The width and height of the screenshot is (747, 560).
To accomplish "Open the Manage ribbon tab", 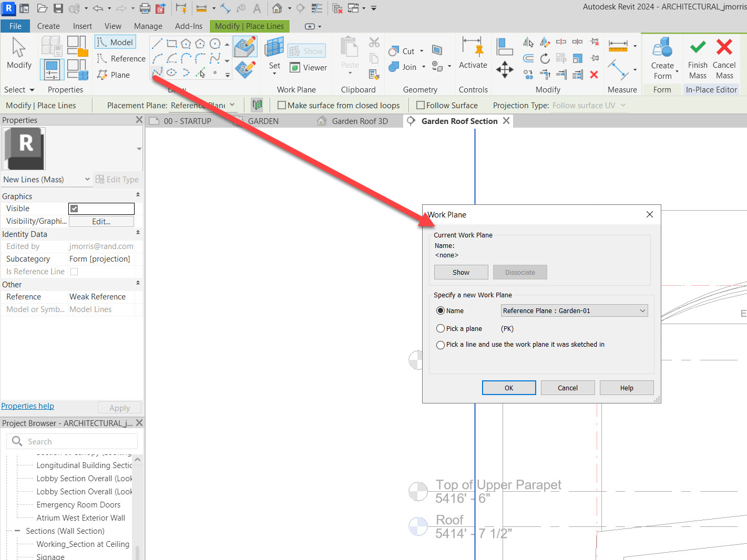I will (x=148, y=26).
